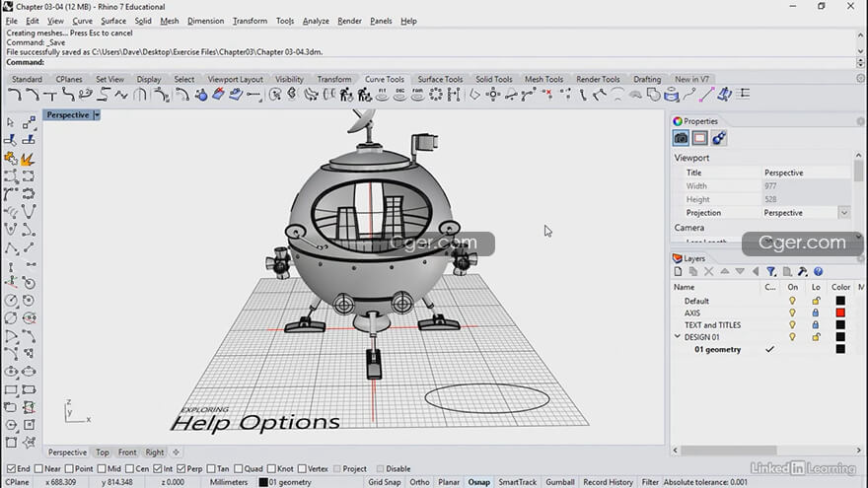
Task: Switch to the Solid Tools toolbar tab
Action: (x=494, y=79)
